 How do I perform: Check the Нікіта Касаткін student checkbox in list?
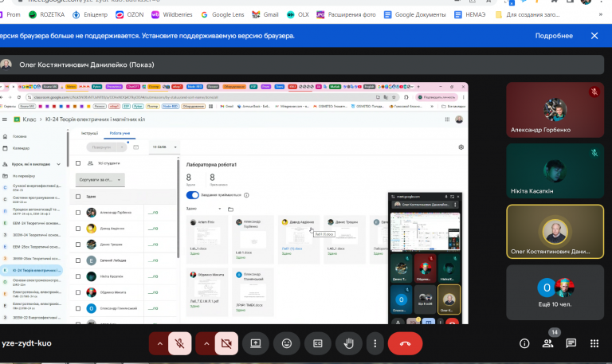tap(78, 276)
